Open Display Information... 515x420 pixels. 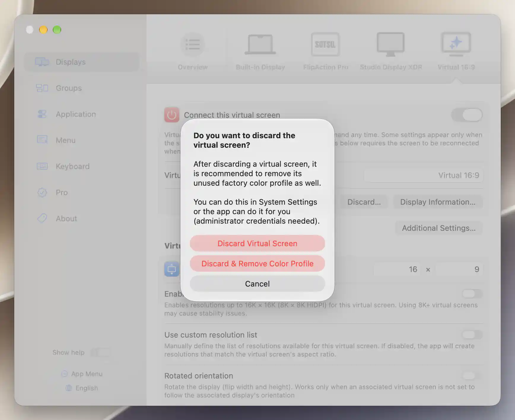click(438, 202)
